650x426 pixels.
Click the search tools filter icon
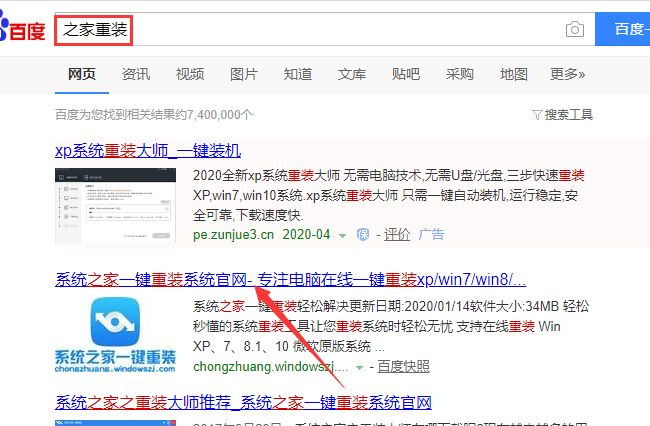tap(537, 115)
